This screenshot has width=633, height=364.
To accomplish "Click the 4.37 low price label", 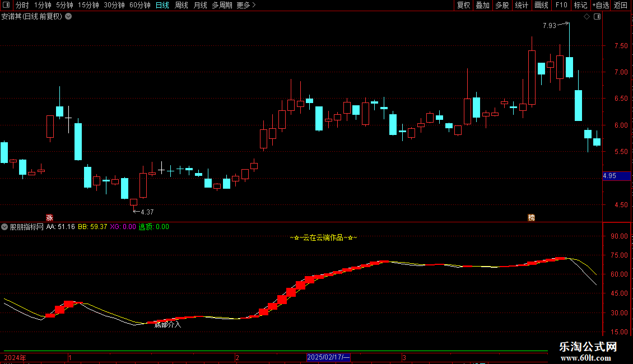I will point(147,212).
